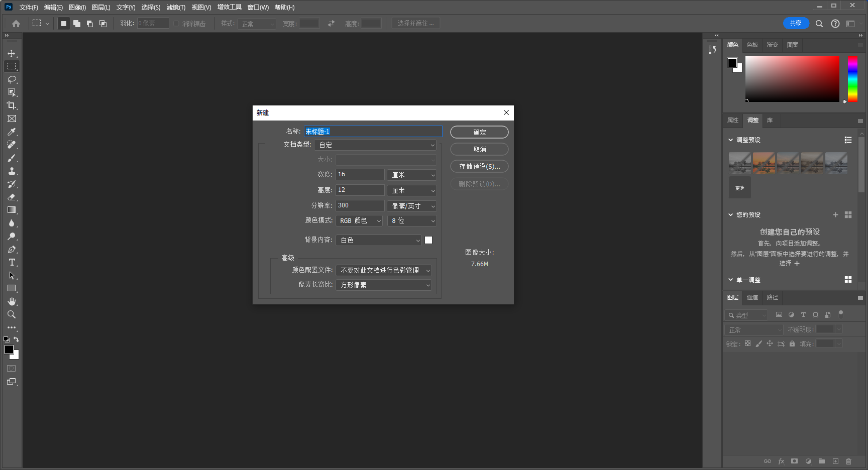
Task: Open resolution unit dropdown
Action: pos(411,206)
